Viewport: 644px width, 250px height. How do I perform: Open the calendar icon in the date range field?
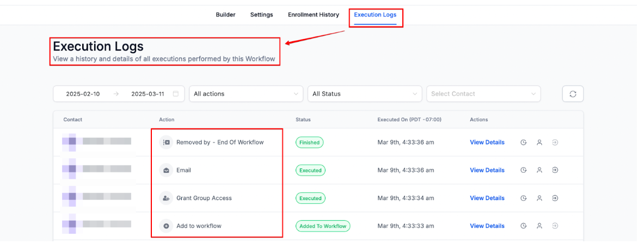pyautogui.click(x=176, y=94)
